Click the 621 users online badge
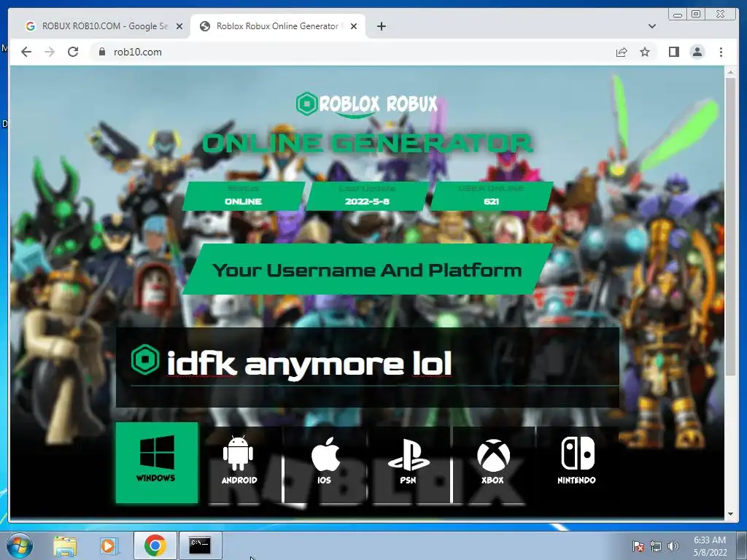 pos(491,196)
